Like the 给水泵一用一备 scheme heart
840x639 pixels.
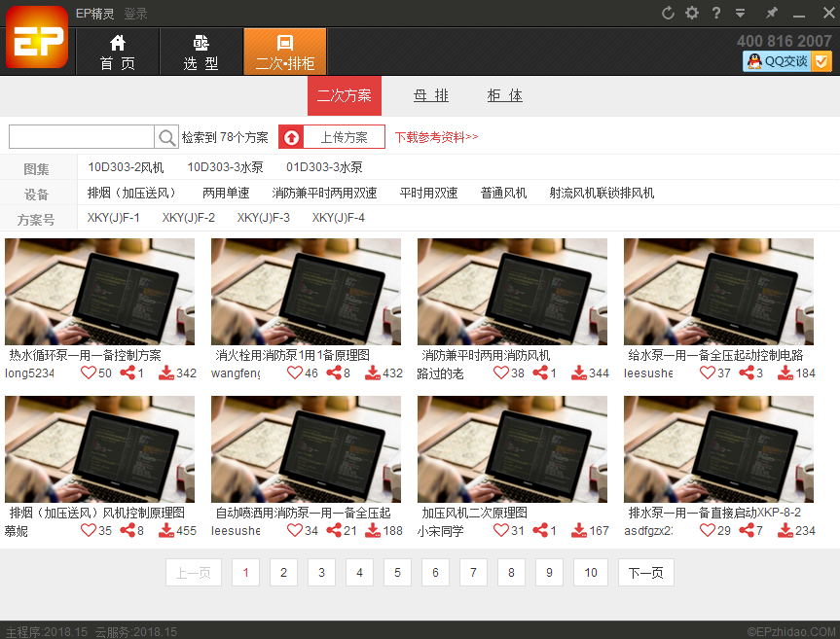coord(708,373)
